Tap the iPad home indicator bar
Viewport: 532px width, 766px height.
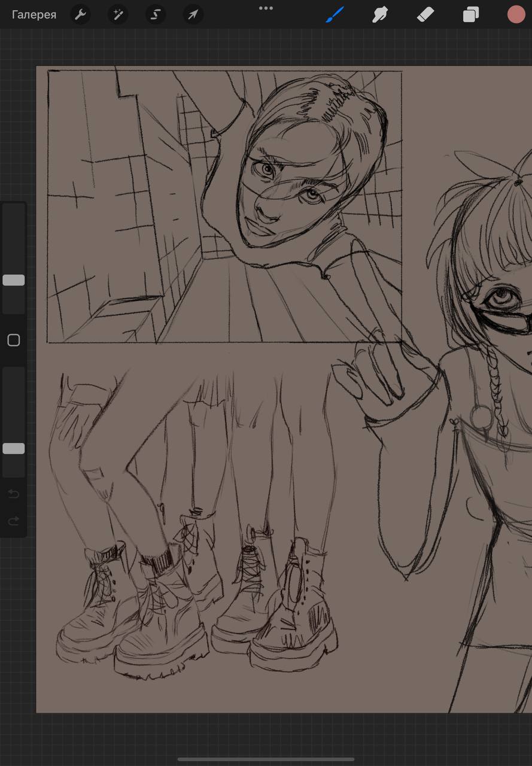(266, 759)
